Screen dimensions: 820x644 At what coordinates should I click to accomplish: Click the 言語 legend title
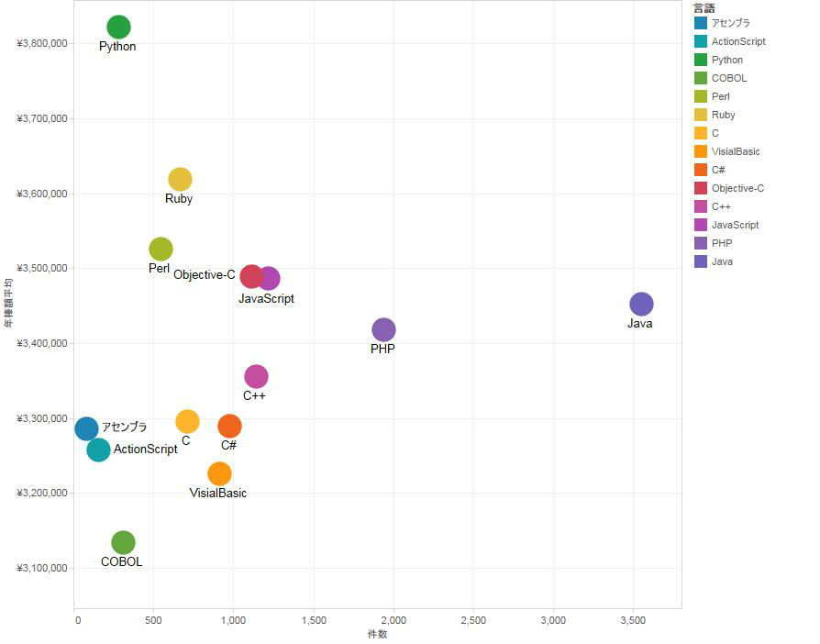pos(704,8)
